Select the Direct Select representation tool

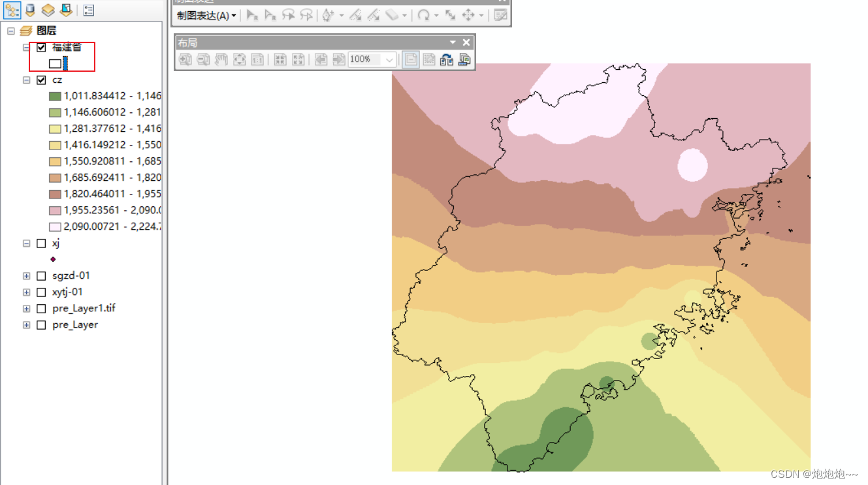coord(270,15)
